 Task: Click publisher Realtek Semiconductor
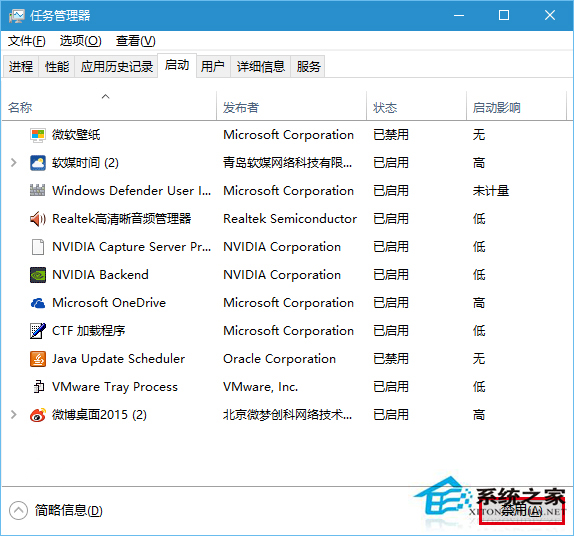click(290, 219)
